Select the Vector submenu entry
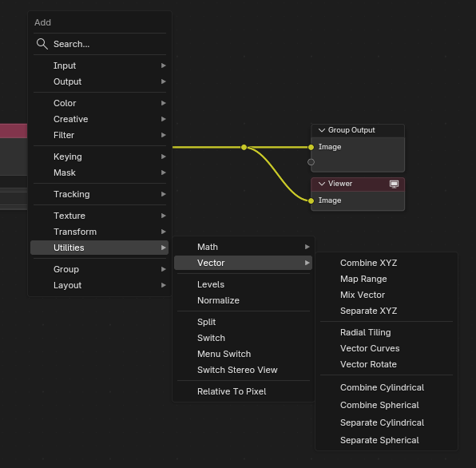 (243, 263)
